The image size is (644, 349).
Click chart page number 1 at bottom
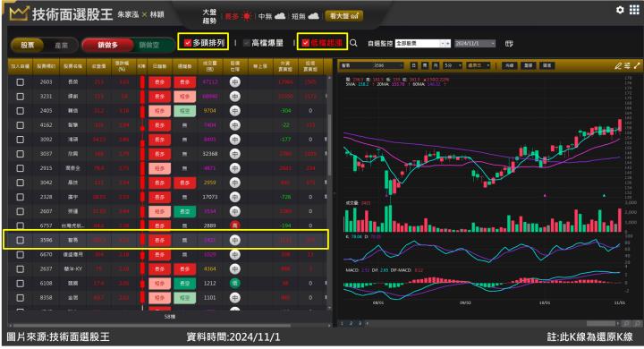[342, 324]
